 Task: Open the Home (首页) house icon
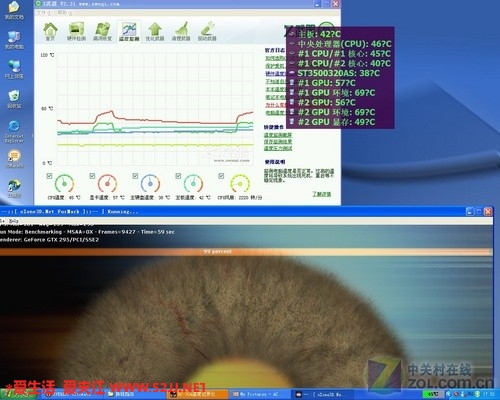pyautogui.click(x=50, y=32)
